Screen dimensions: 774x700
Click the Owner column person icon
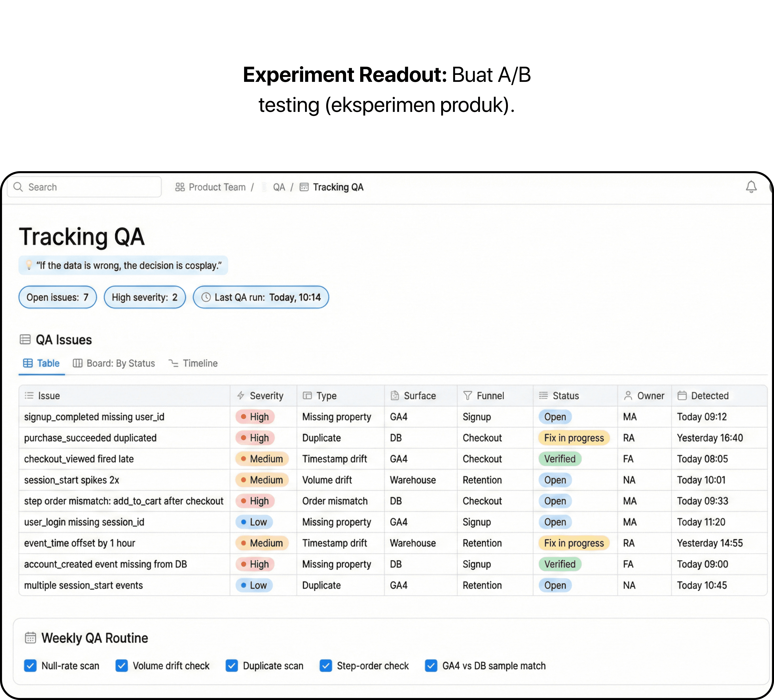pyautogui.click(x=628, y=396)
